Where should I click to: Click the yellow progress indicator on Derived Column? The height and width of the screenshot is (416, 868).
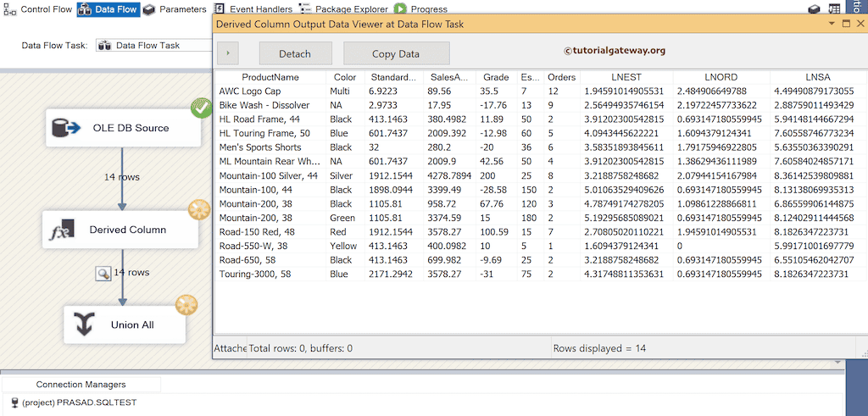tap(199, 208)
